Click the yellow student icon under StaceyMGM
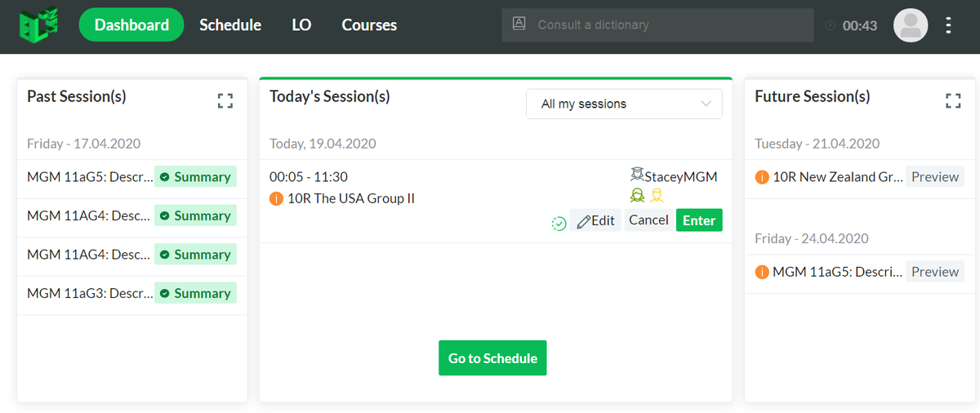 click(657, 195)
